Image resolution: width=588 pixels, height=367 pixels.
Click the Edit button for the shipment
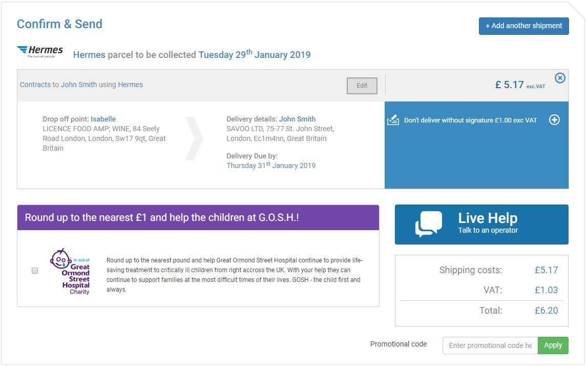(362, 86)
